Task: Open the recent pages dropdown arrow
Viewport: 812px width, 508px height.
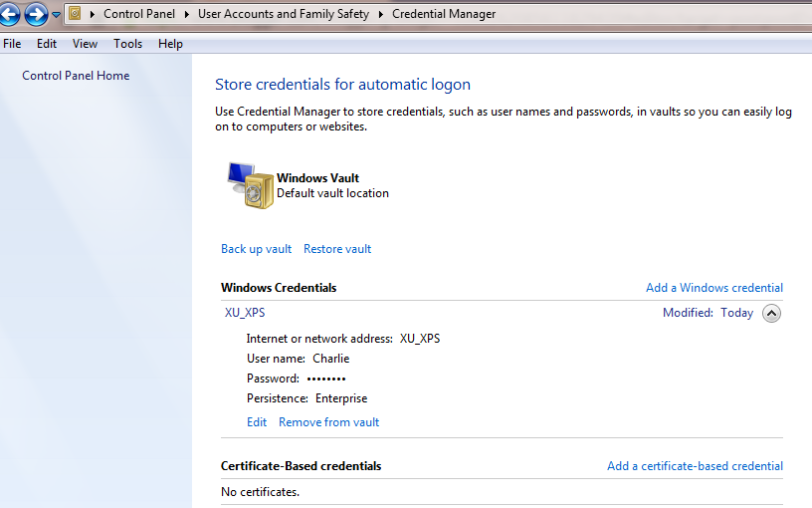Action: (x=56, y=15)
